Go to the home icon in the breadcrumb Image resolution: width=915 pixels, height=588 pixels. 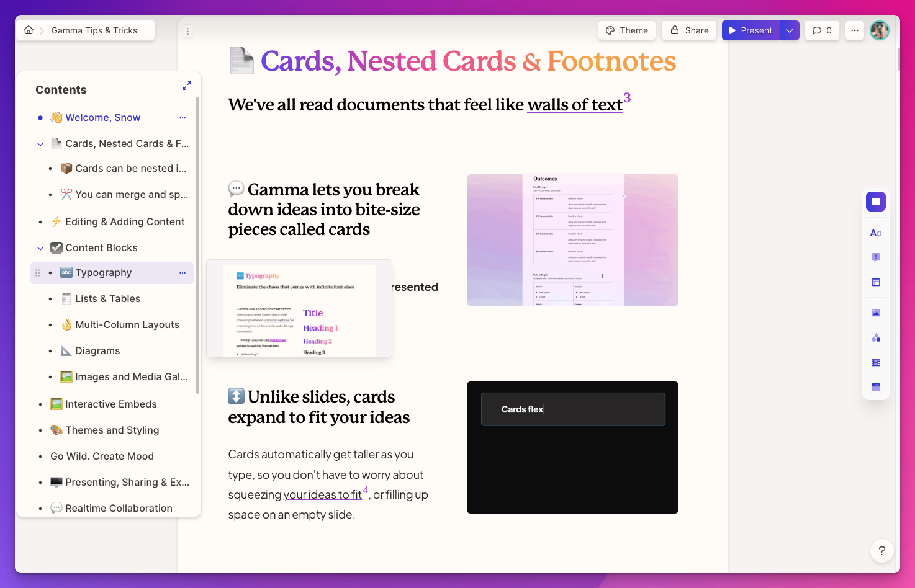(x=29, y=30)
